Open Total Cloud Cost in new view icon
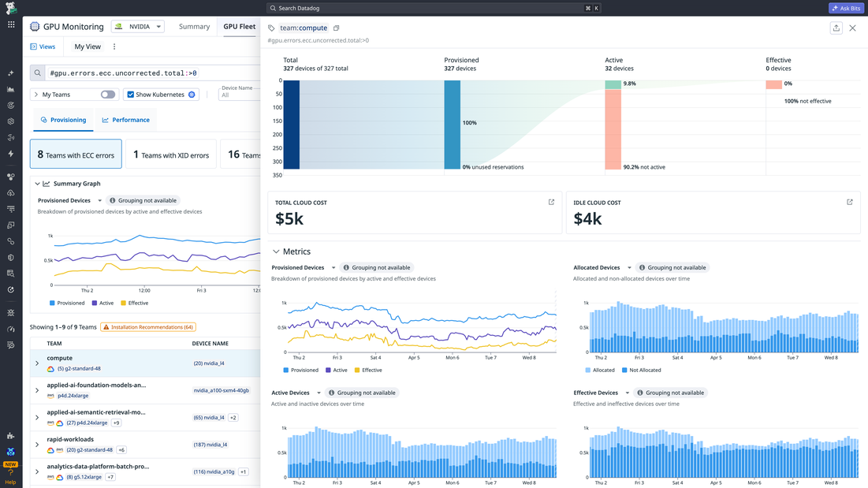This screenshot has height=488, width=868. pyautogui.click(x=551, y=203)
